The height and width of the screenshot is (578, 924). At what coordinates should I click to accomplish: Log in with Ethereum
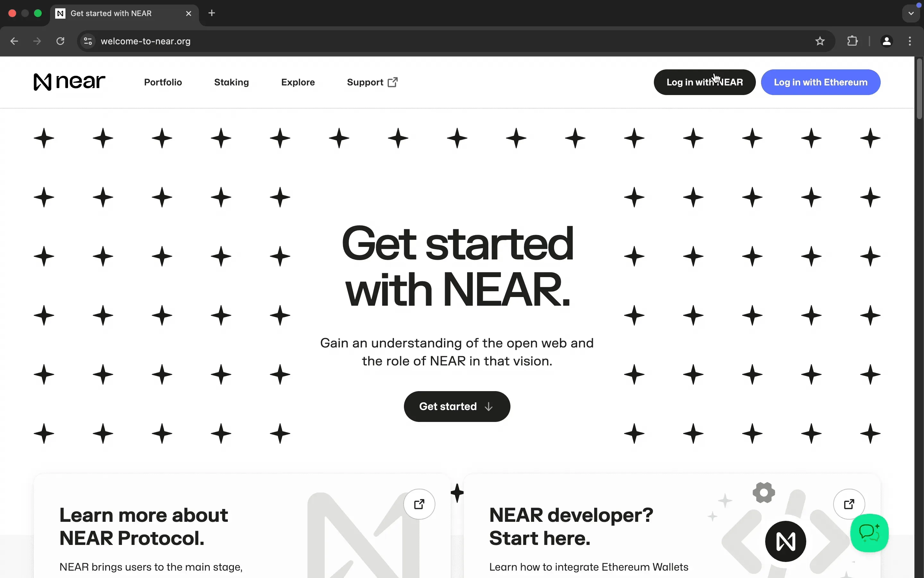pyautogui.click(x=820, y=82)
